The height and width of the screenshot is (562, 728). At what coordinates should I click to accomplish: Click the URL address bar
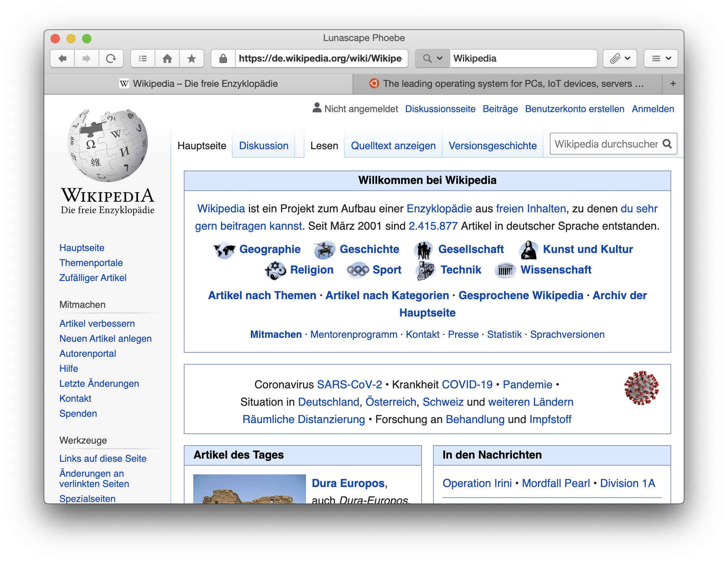pos(321,58)
